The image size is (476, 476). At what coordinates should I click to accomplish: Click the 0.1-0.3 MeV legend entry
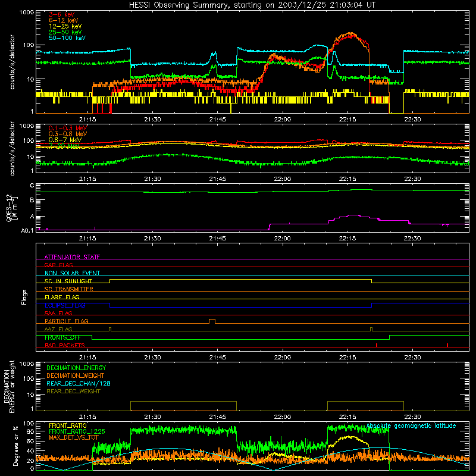[x=68, y=128]
